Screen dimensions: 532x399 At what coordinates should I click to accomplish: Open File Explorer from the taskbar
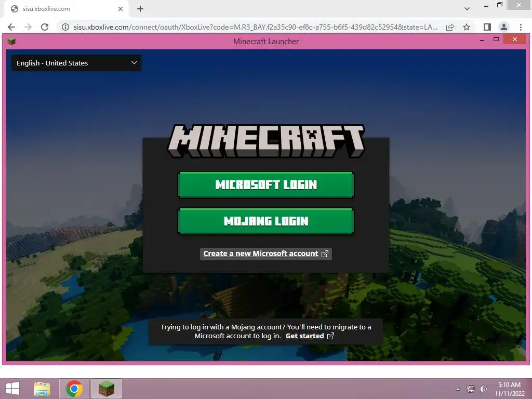tap(42, 389)
